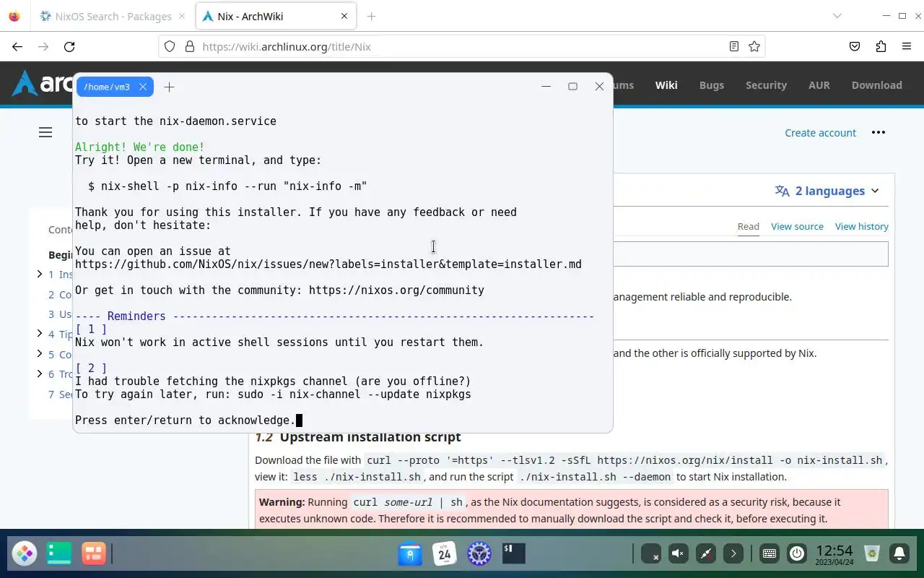Open the View source tab

pyautogui.click(x=797, y=226)
